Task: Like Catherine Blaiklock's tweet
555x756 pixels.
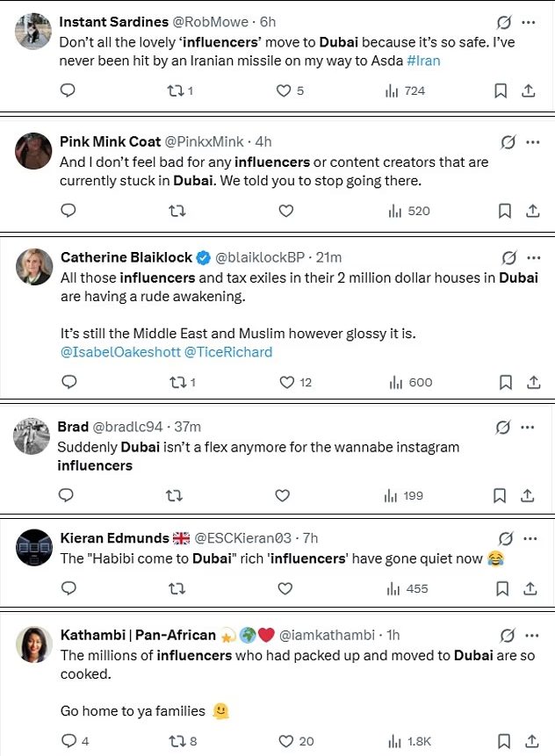Action: (x=286, y=382)
